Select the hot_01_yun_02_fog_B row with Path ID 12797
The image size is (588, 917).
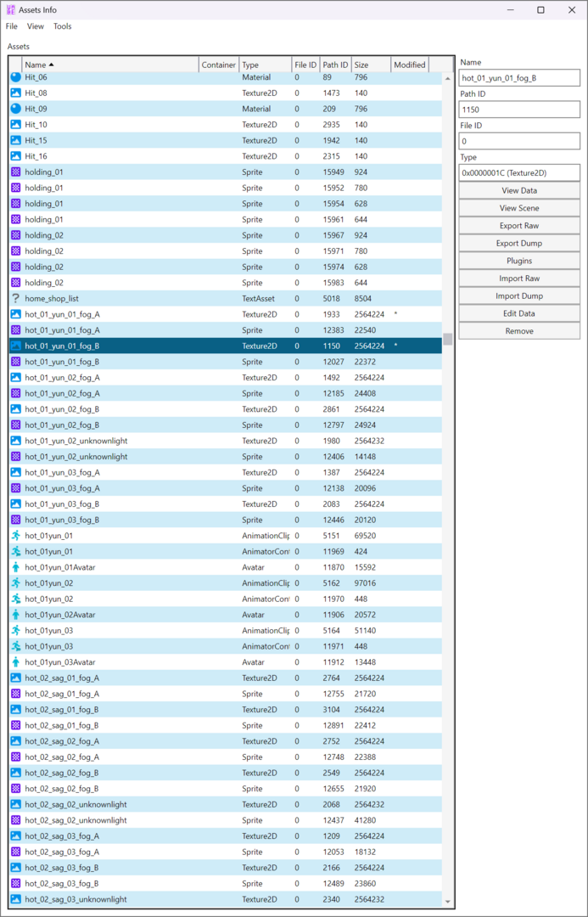[x=226, y=425]
